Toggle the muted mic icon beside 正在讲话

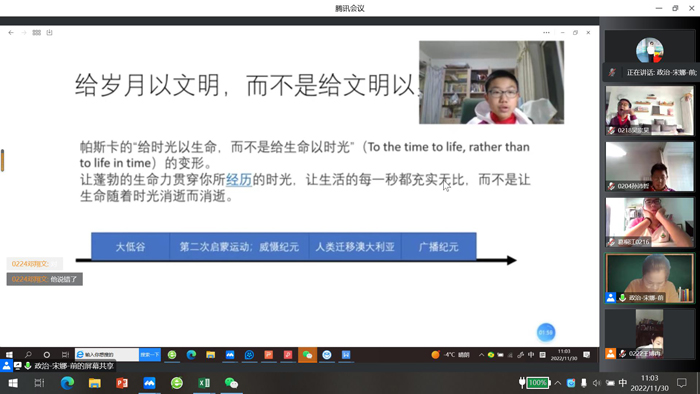point(612,72)
